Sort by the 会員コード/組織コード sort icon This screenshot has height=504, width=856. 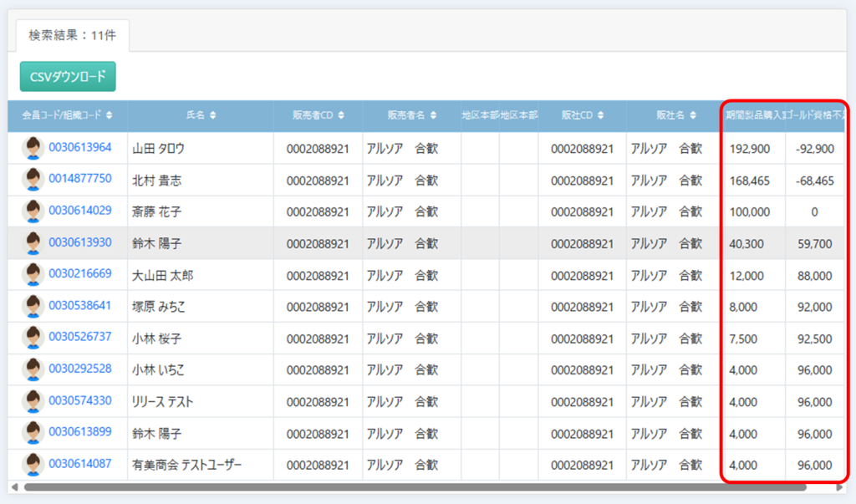pyautogui.click(x=110, y=115)
